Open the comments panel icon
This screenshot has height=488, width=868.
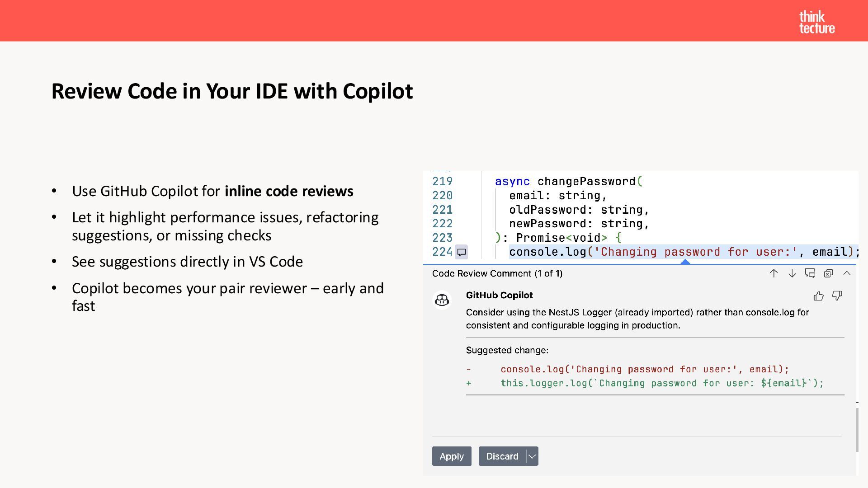[x=810, y=273]
